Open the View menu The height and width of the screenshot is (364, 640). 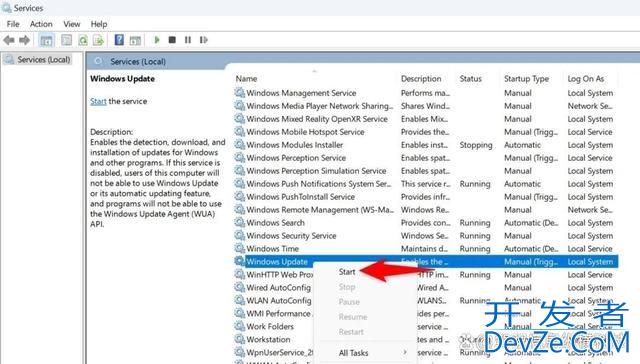coord(72,24)
